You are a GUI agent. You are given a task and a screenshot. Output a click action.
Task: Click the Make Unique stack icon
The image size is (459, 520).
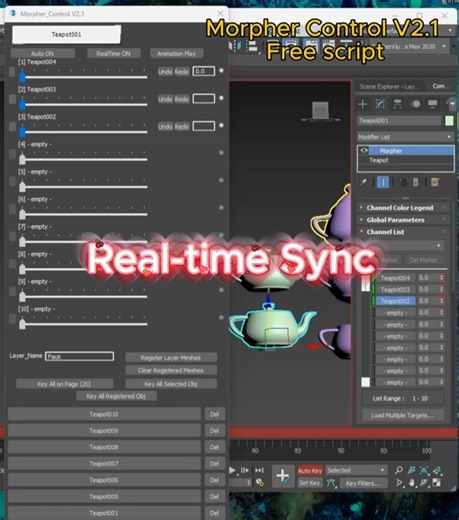[x=403, y=182]
